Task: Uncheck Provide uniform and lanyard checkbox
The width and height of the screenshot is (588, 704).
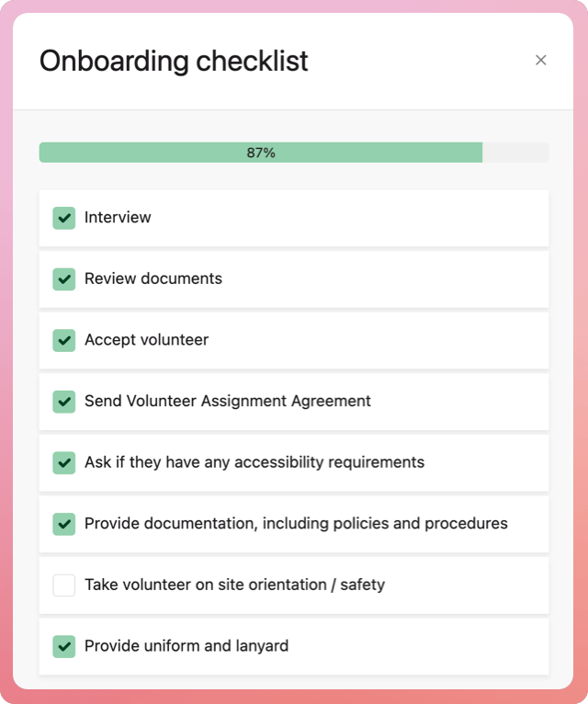Action: pyautogui.click(x=63, y=646)
